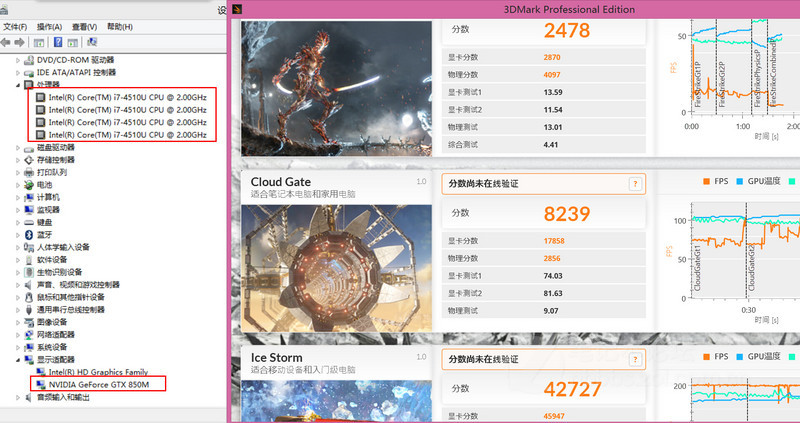Click the monitor icon for 监视器
The image size is (800, 423).
click(29, 210)
